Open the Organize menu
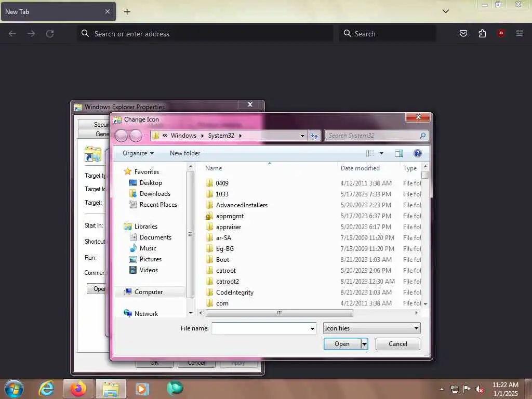The height and width of the screenshot is (399, 532). pos(138,153)
